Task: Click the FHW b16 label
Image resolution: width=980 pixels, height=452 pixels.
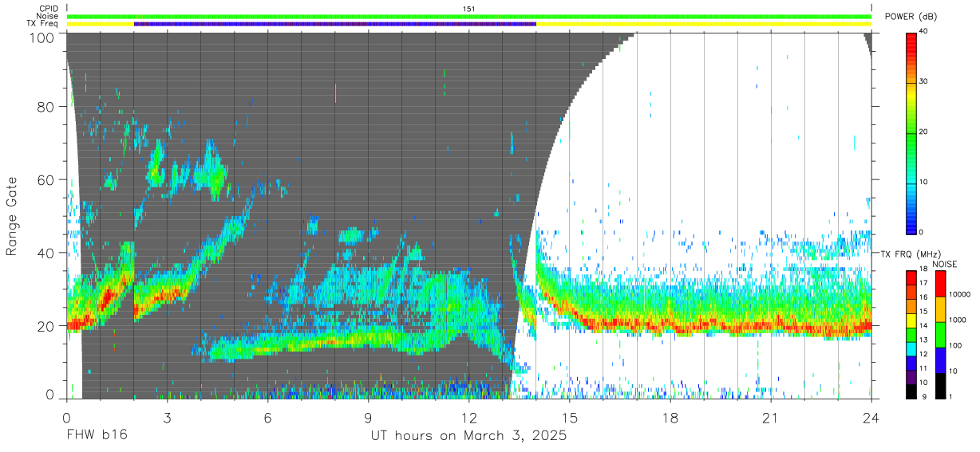Action: 96,436
